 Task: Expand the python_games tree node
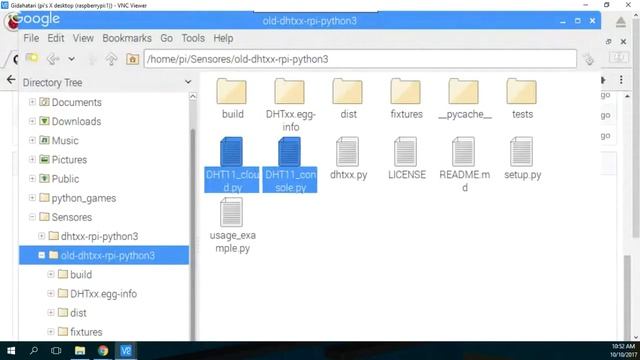[x=32, y=198]
